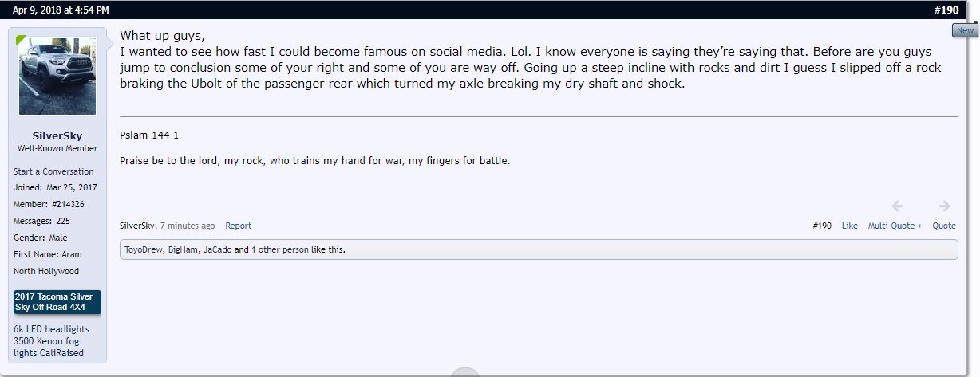This screenshot has height=377, width=980.
Task: Click the previous post left arrow icon
Action: click(x=897, y=206)
